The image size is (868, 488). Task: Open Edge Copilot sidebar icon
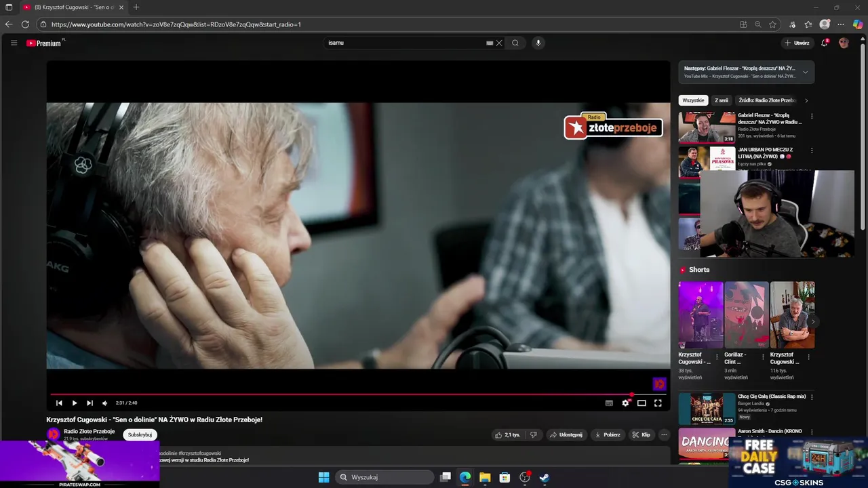coord(858,24)
